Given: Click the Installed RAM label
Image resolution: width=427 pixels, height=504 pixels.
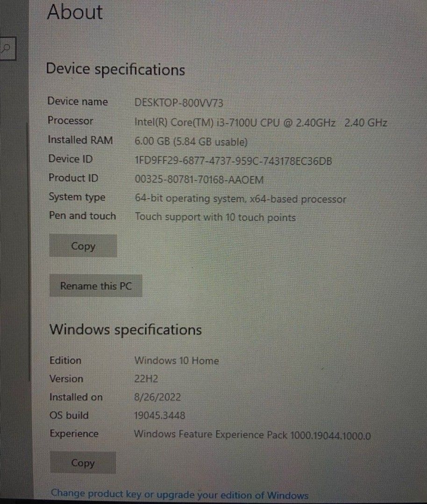Looking at the screenshot, I should coord(80,140).
